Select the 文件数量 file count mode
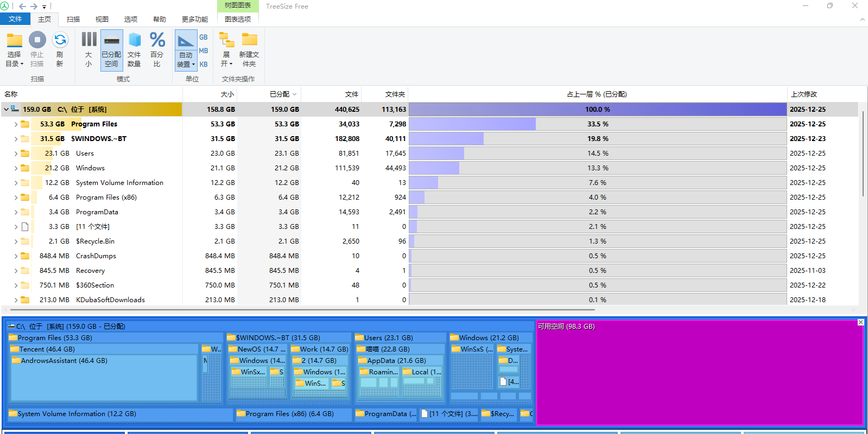The width and height of the screenshot is (868, 434). [134, 40]
